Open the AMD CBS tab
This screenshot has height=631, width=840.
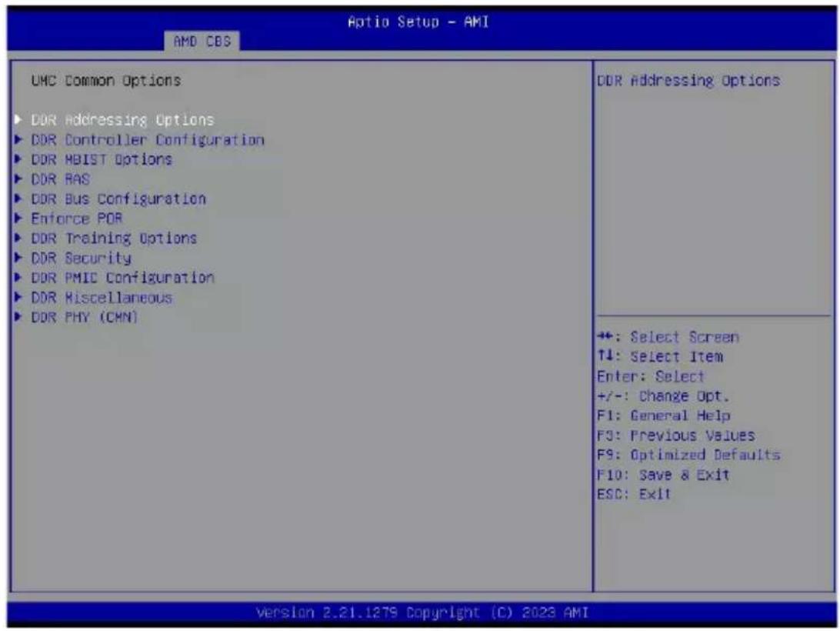point(202,42)
